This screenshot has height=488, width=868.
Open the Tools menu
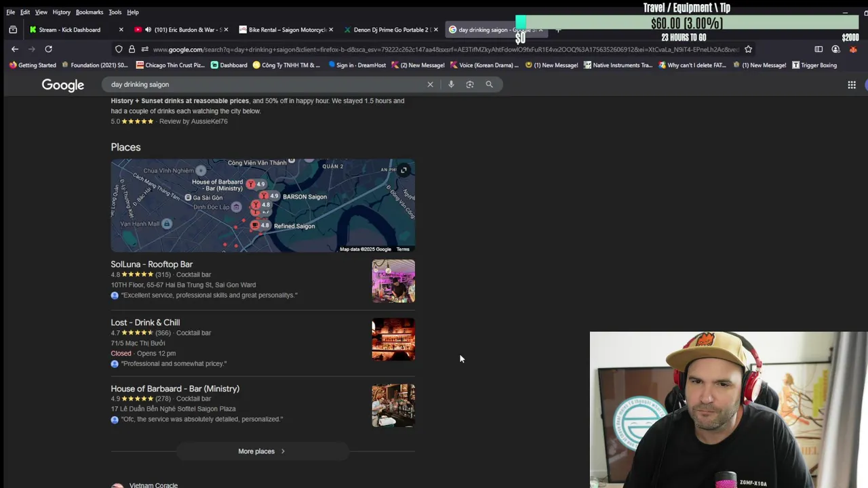point(115,12)
